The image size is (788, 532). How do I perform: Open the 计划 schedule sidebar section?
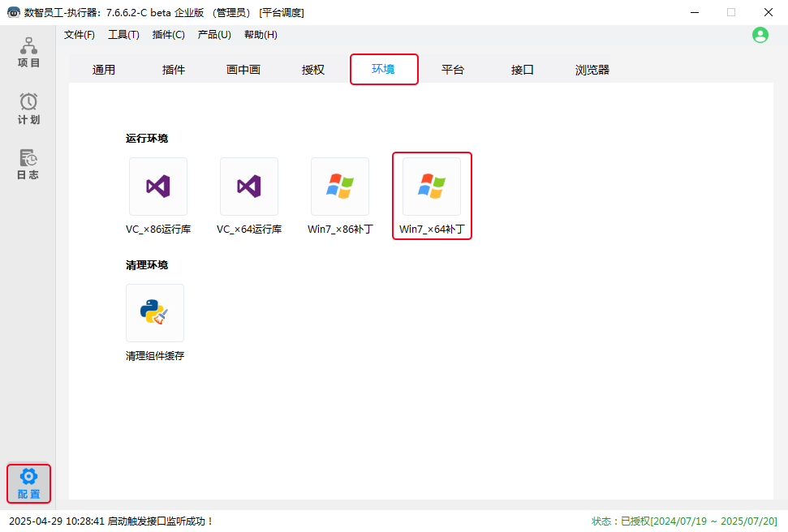pyautogui.click(x=28, y=109)
